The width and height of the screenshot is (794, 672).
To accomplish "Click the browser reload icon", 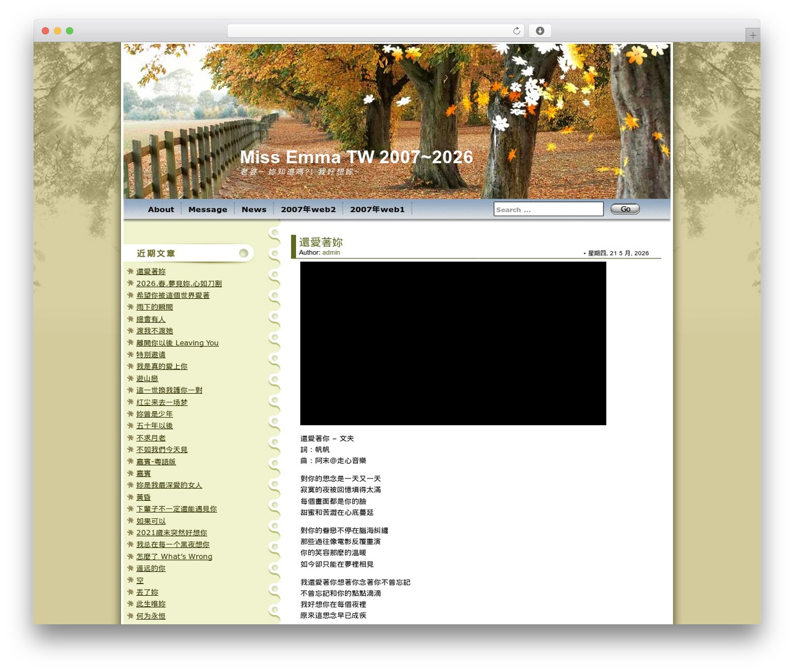I will (x=517, y=31).
